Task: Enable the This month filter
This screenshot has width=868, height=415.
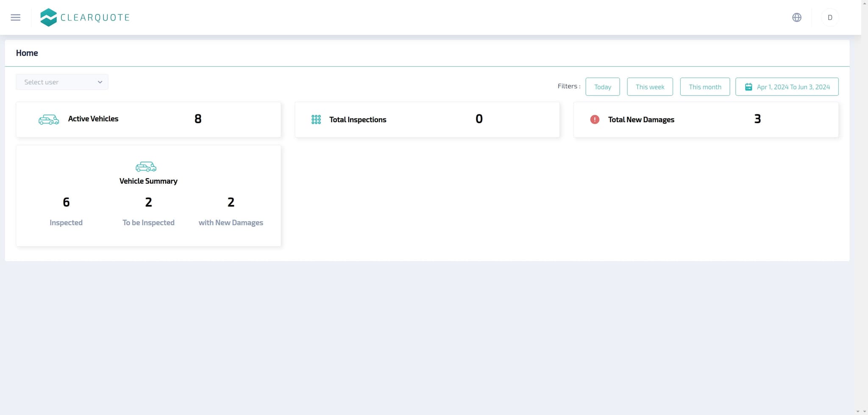Action: point(705,86)
